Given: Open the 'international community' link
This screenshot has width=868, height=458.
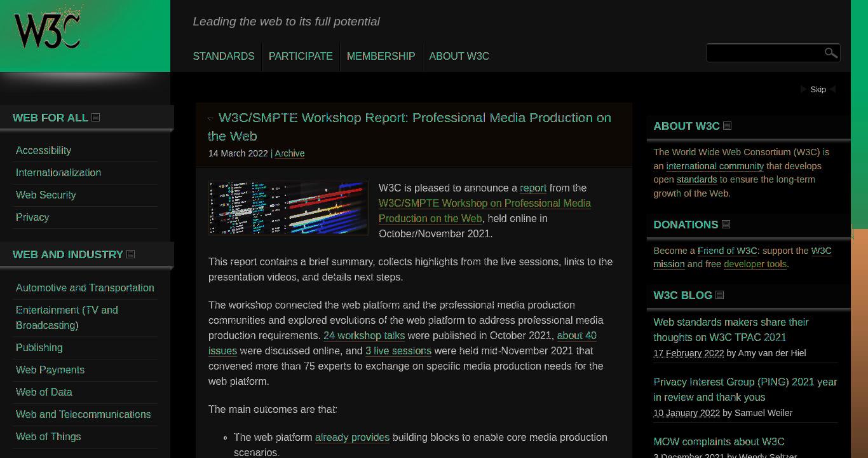Looking at the screenshot, I should point(715,166).
